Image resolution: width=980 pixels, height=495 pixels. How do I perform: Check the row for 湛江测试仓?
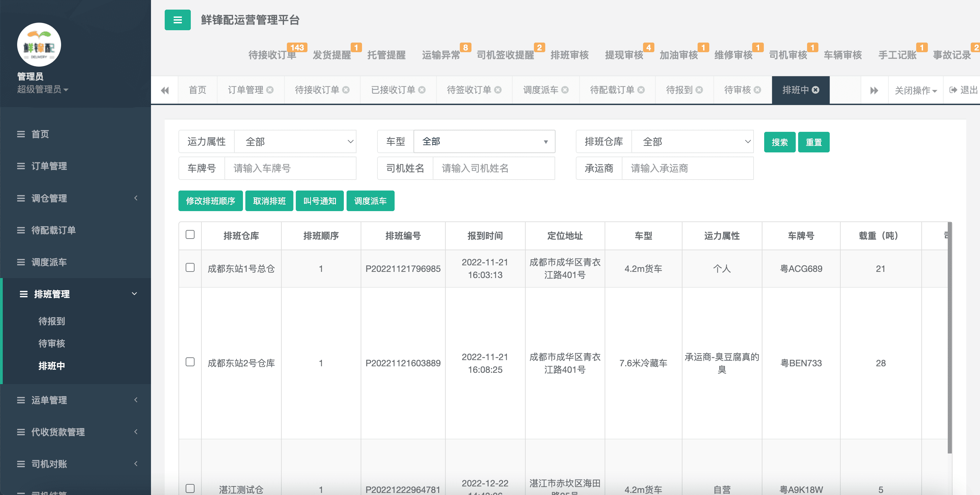[x=190, y=488]
